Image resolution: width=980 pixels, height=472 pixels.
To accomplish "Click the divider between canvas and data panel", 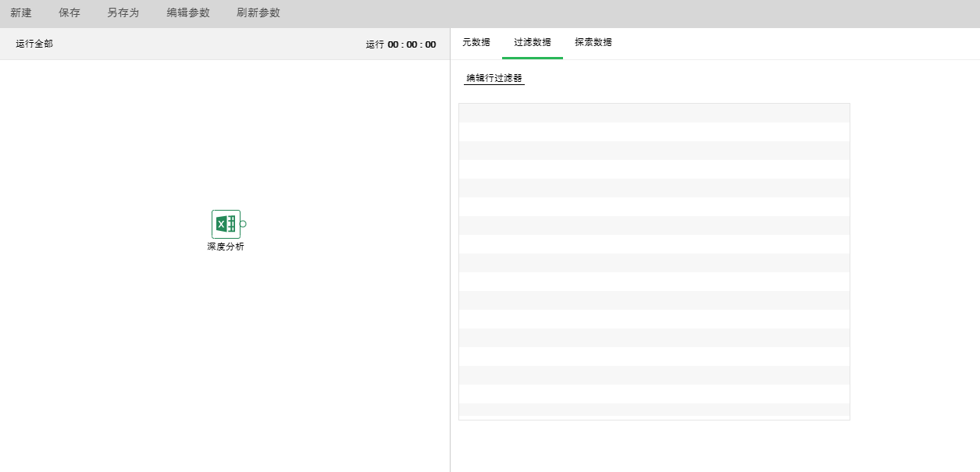I will tap(450, 250).
